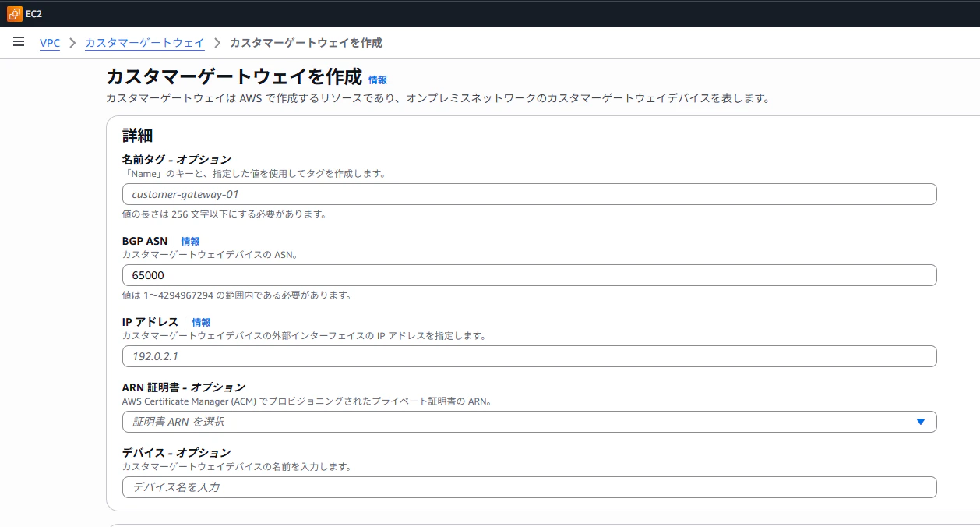Click the 名前タグ - オプション label

177,160
